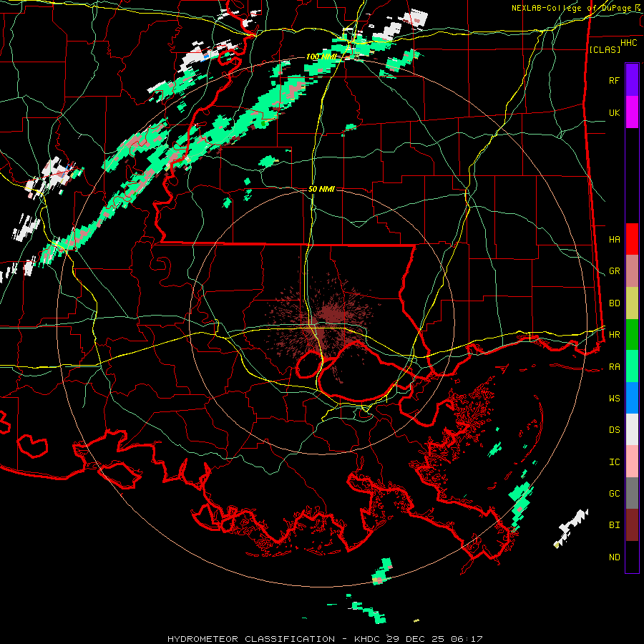The width and height of the screenshot is (644, 644).
Task: Pick the dark green HR legend swatch
Action: tap(632, 335)
